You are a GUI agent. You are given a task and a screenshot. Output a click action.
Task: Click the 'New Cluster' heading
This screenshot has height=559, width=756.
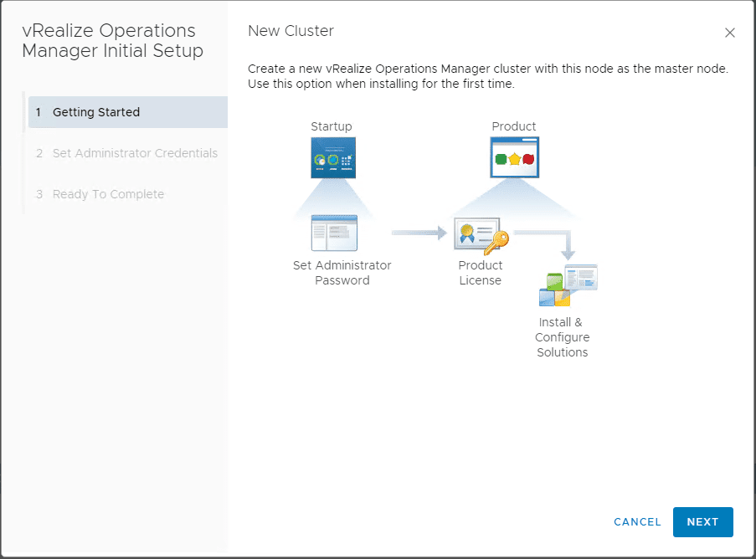point(291,31)
